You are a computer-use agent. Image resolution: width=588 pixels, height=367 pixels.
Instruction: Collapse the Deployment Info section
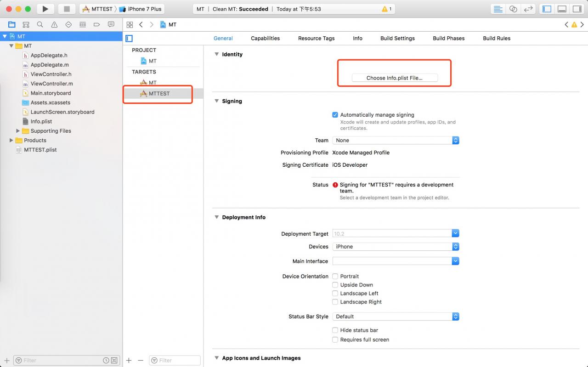(216, 217)
